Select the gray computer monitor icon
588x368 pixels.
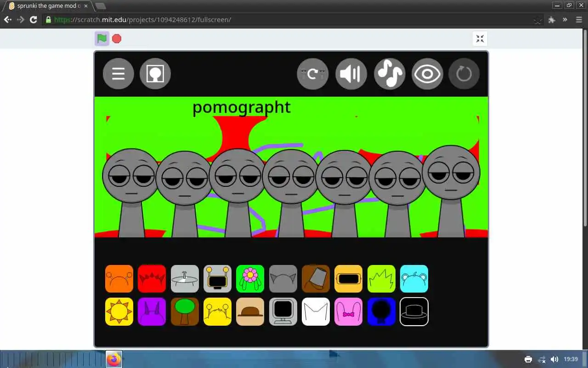click(283, 311)
